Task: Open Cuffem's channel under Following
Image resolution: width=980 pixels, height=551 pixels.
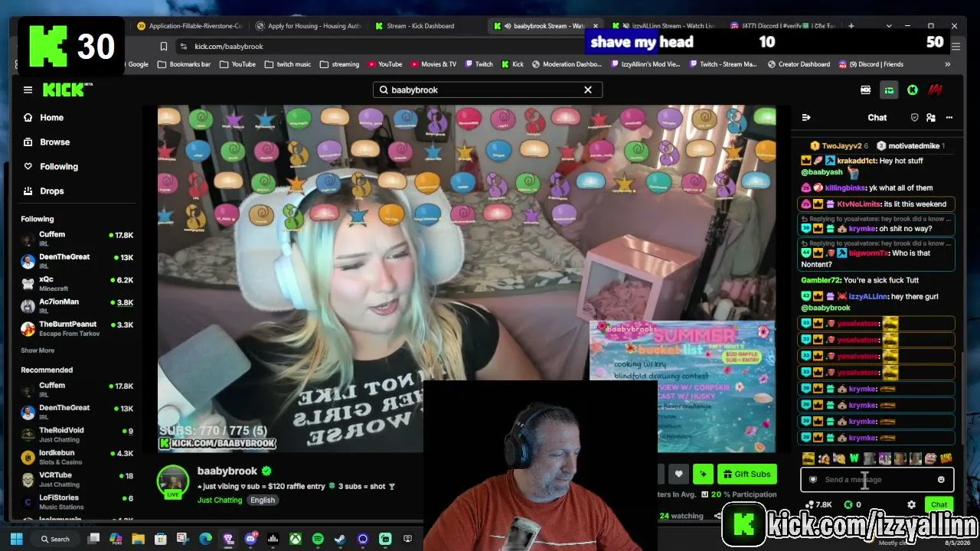Action: point(77,238)
